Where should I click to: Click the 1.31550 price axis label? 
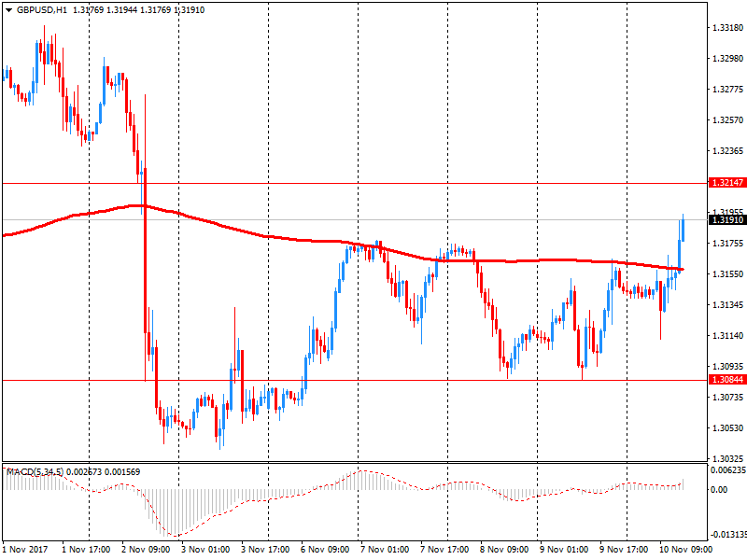click(727, 274)
